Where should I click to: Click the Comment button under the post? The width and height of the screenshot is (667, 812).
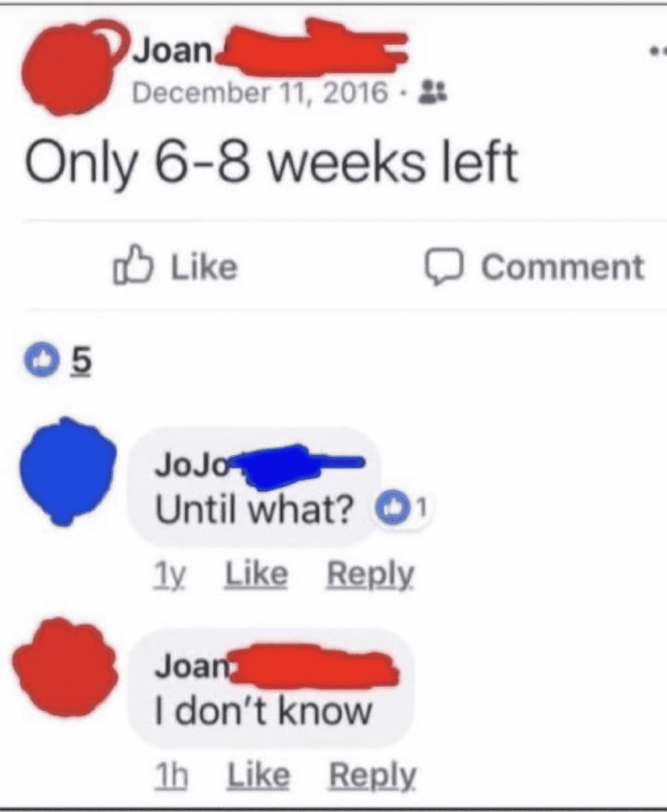[535, 267]
